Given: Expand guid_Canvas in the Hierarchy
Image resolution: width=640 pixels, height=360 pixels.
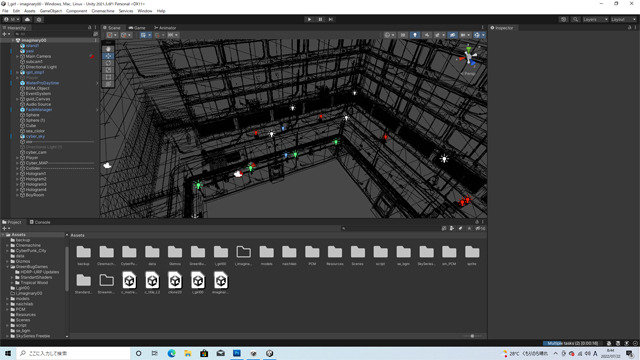Looking at the screenshot, I should pos(18,99).
